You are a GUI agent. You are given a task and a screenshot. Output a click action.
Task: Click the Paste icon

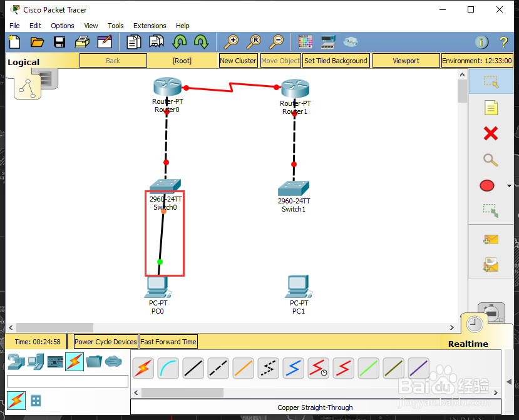point(157,42)
